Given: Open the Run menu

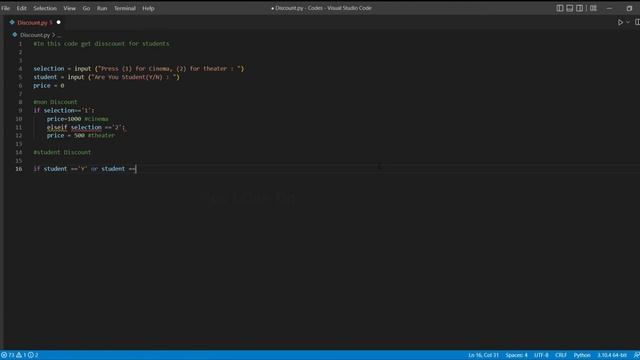Looking at the screenshot, I should [x=102, y=8].
